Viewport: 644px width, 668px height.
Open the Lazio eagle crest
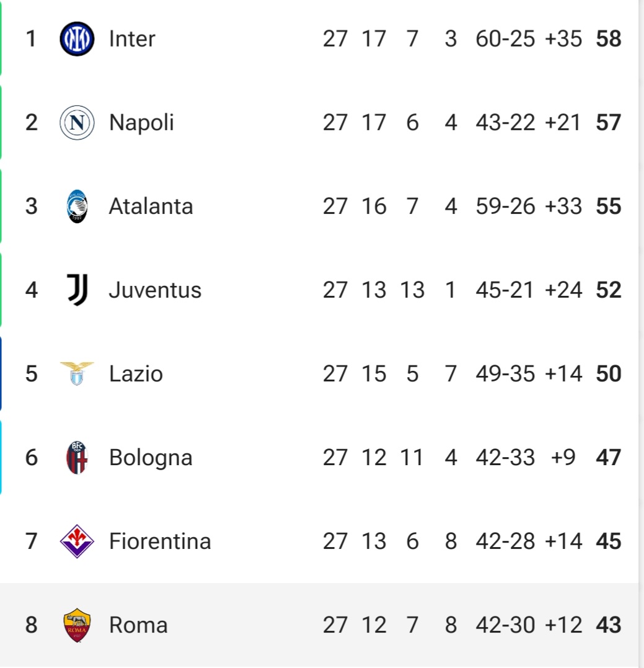77,373
